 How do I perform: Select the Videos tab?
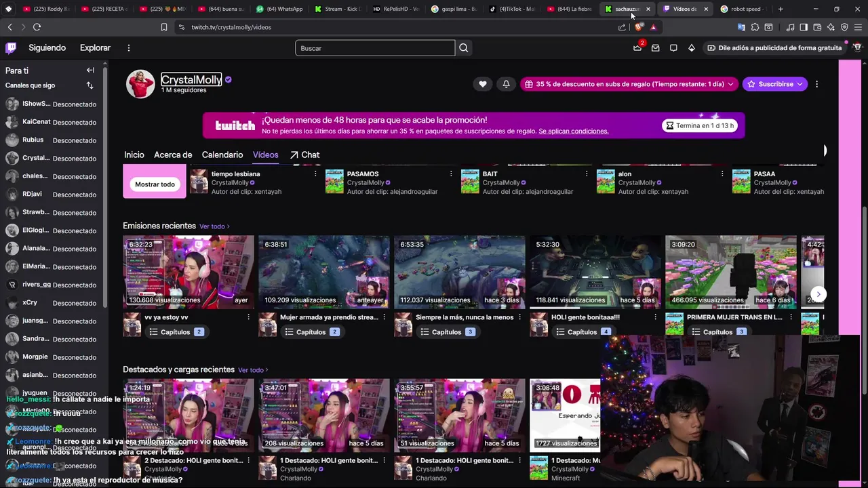[x=265, y=155]
